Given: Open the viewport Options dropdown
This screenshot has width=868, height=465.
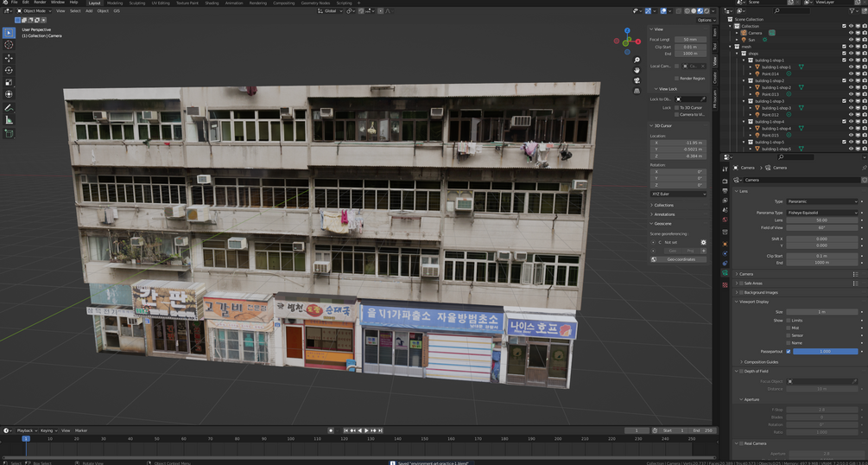Looking at the screenshot, I should (706, 20).
